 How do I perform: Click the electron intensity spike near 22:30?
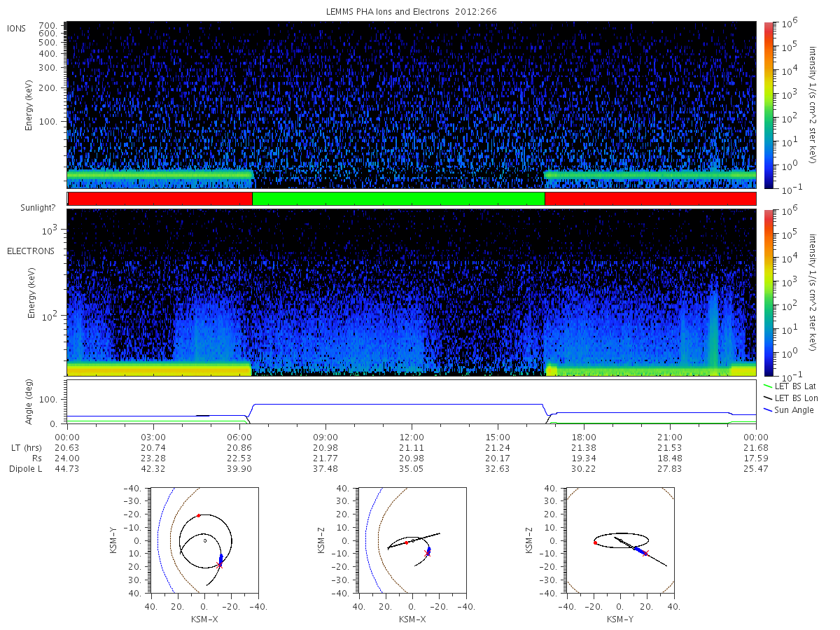(x=713, y=322)
